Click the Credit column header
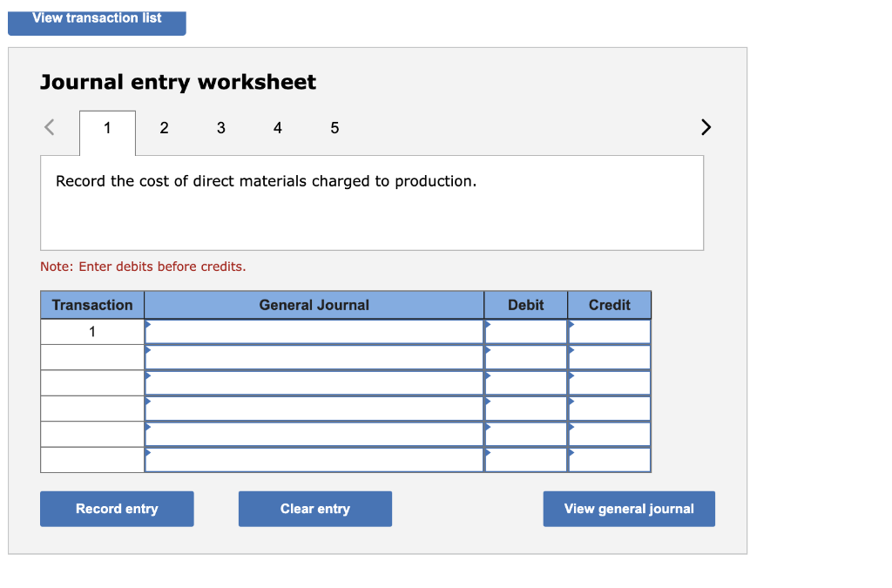The height and width of the screenshot is (588, 892). tap(609, 306)
